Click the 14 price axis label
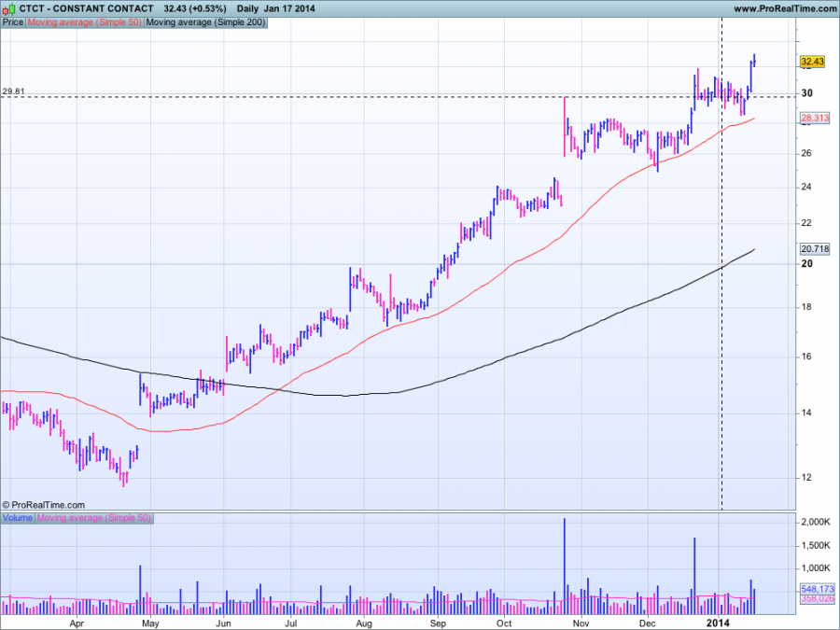The width and height of the screenshot is (840, 630). pyautogui.click(x=806, y=413)
